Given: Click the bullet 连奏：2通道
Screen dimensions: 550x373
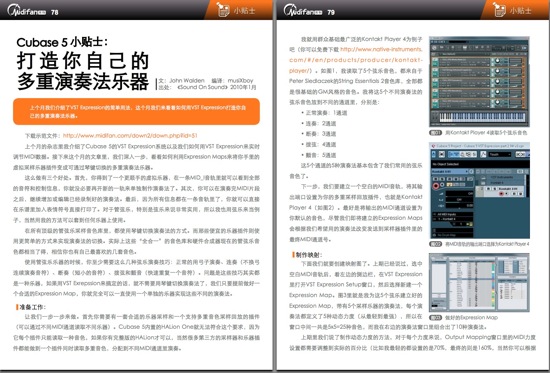Looking at the screenshot, I should 318,123.
